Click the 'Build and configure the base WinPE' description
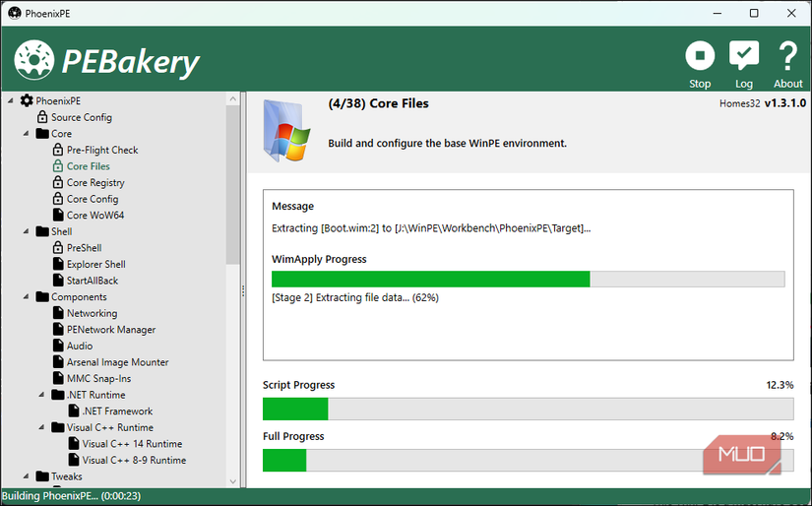Viewport: 812px width, 506px height. pyautogui.click(x=448, y=144)
